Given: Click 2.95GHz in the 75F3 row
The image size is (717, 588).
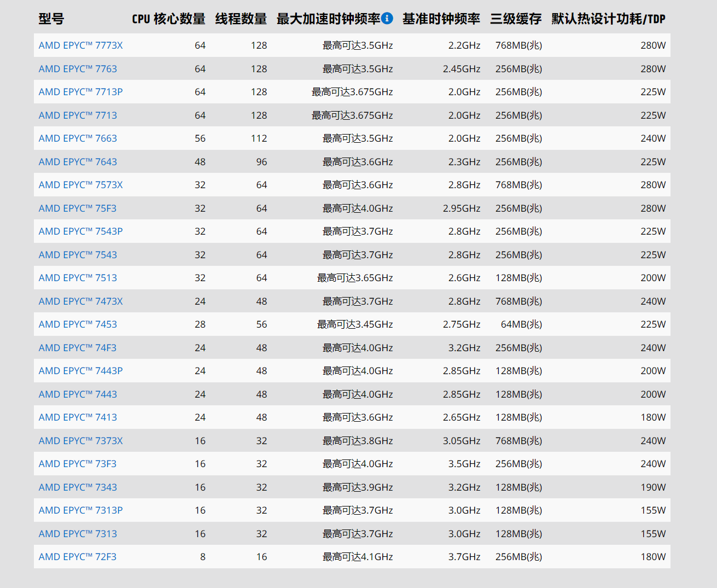Looking at the screenshot, I should pyautogui.click(x=462, y=208).
